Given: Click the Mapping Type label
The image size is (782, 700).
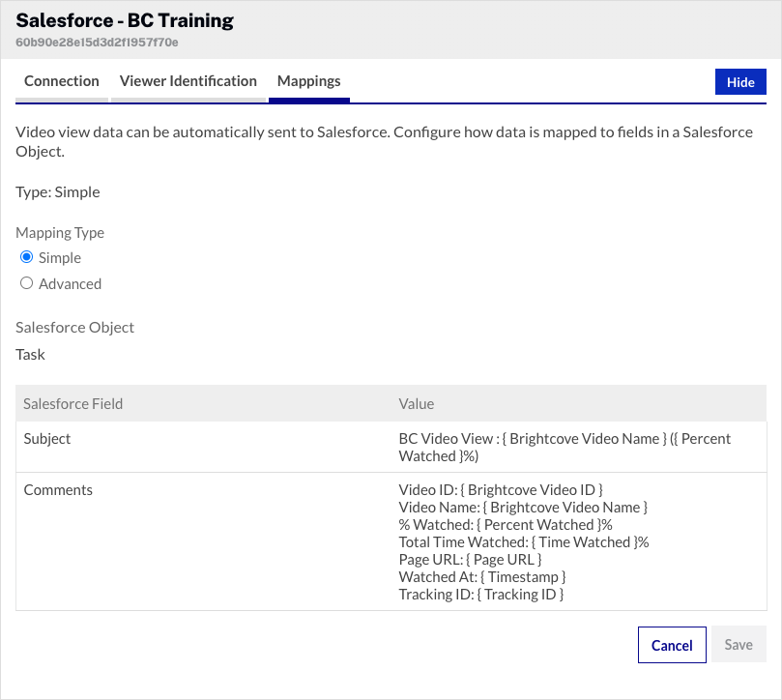Looking at the screenshot, I should click(x=60, y=233).
